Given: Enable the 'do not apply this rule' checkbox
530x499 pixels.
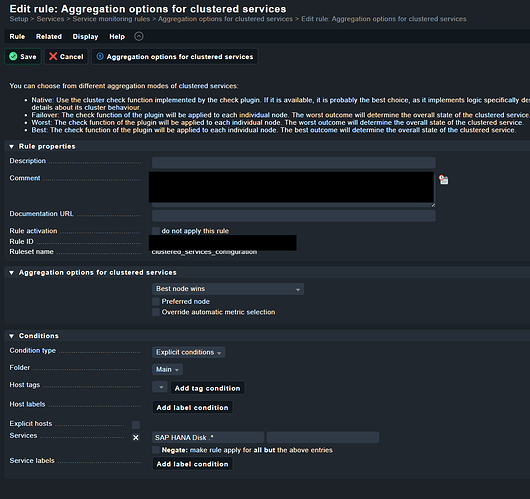Looking at the screenshot, I should (155, 231).
